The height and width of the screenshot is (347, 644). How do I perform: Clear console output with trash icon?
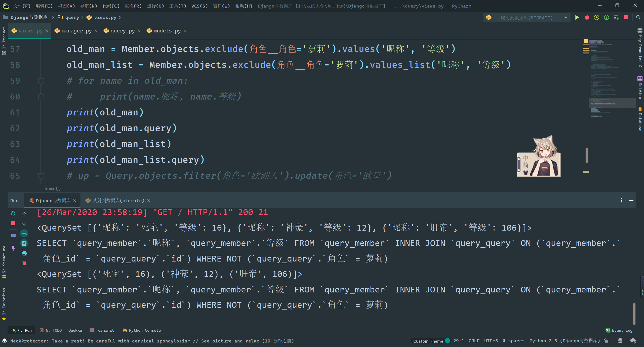coord(24,263)
